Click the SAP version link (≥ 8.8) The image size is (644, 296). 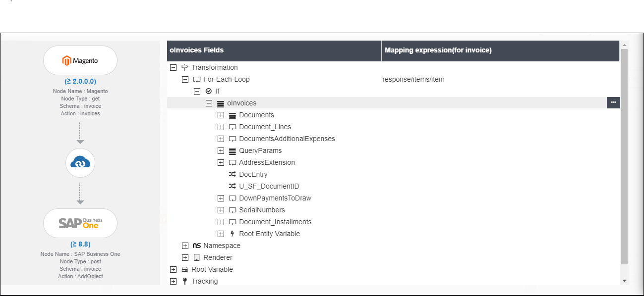pos(80,244)
